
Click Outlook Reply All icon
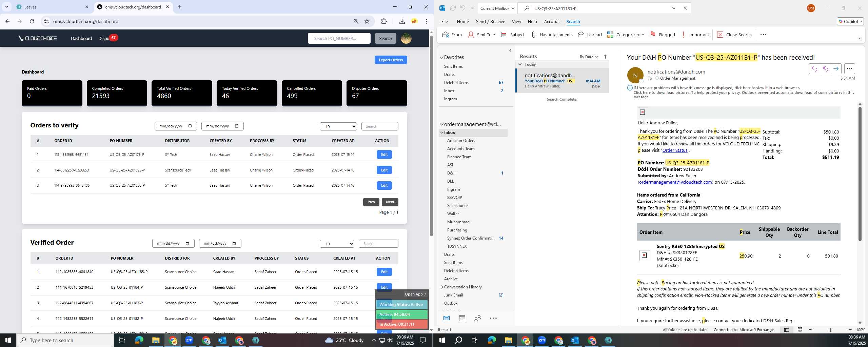point(825,69)
